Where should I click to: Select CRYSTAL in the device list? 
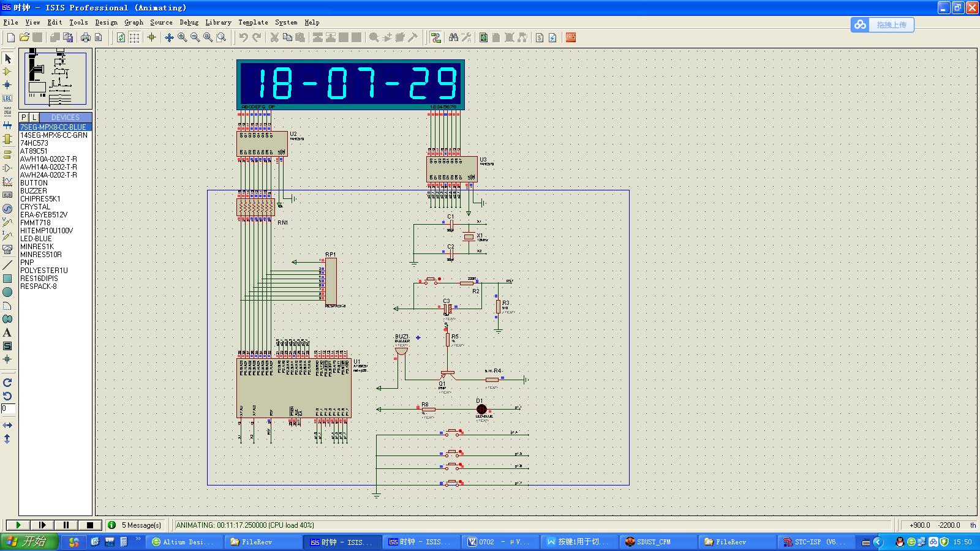coord(35,206)
